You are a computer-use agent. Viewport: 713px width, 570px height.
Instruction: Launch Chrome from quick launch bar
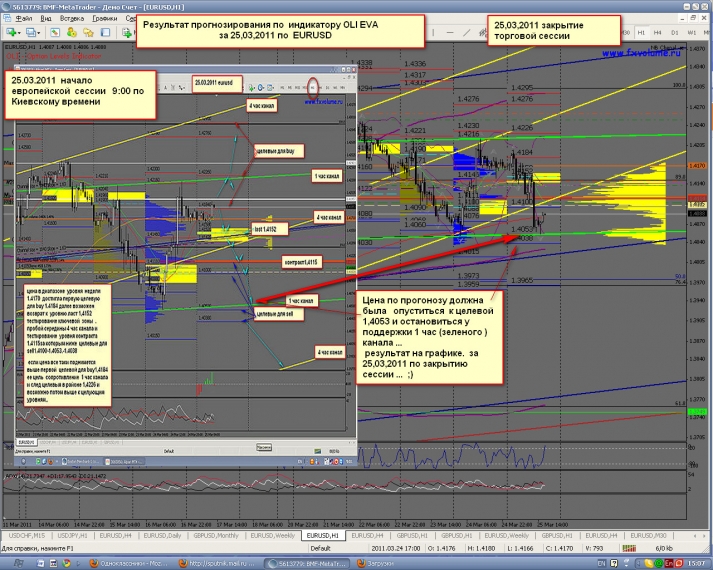click(x=66, y=564)
